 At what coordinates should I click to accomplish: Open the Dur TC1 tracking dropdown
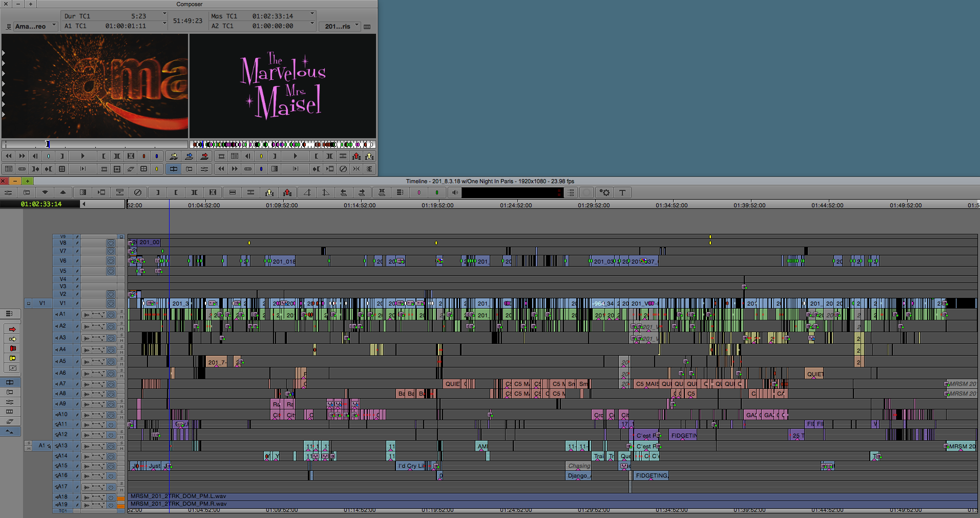click(164, 14)
